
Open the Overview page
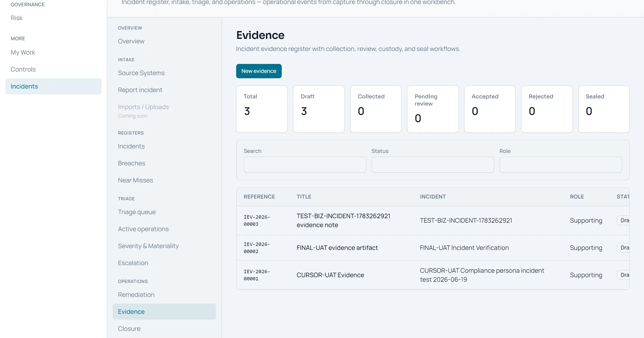click(131, 41)
